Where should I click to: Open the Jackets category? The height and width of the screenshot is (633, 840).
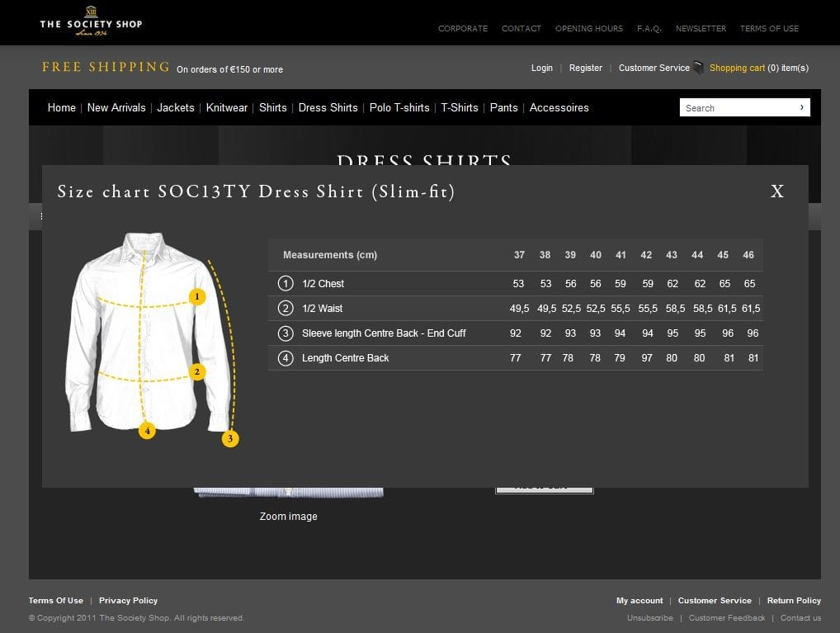pyautogui.click(x=176, y=107)
